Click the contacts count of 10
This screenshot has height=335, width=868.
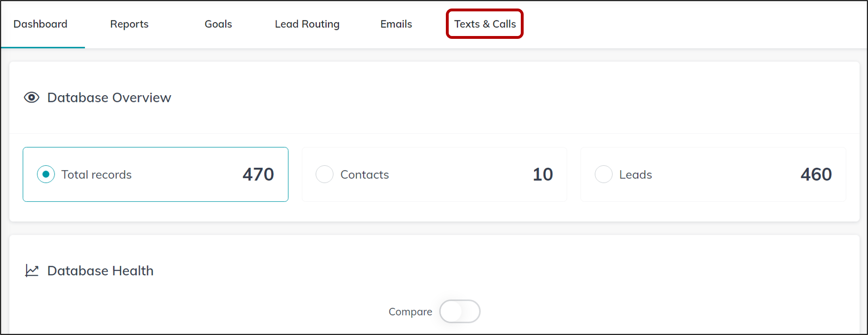pos(543,174)
